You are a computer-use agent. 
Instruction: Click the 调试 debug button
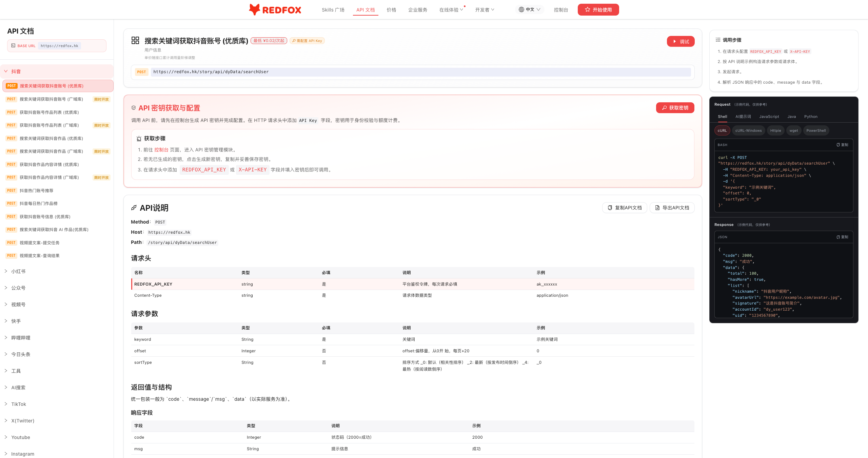(681, 41)
